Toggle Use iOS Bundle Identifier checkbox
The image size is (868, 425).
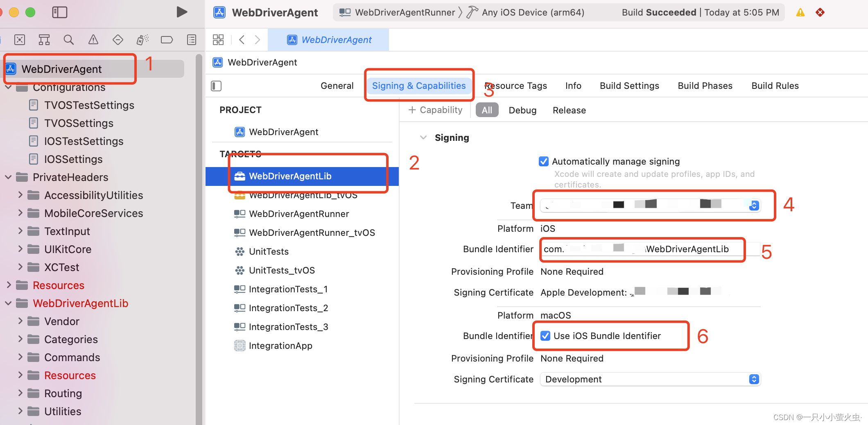545,336
